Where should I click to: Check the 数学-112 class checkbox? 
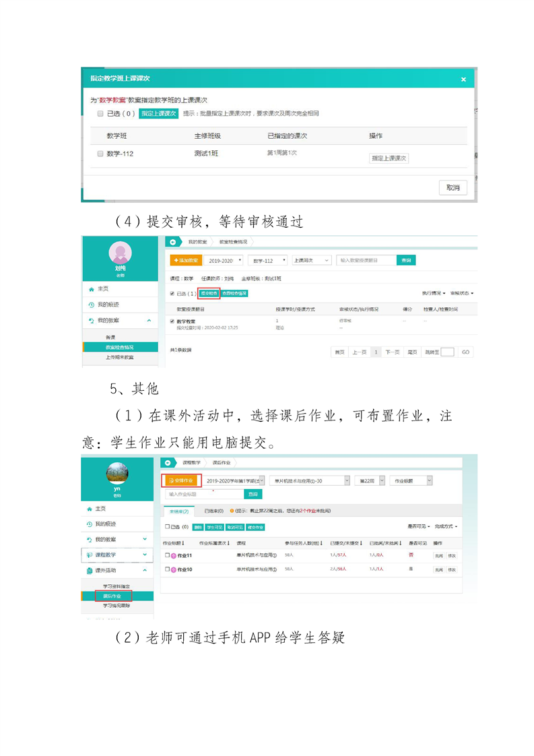click(x=100, y=154)
